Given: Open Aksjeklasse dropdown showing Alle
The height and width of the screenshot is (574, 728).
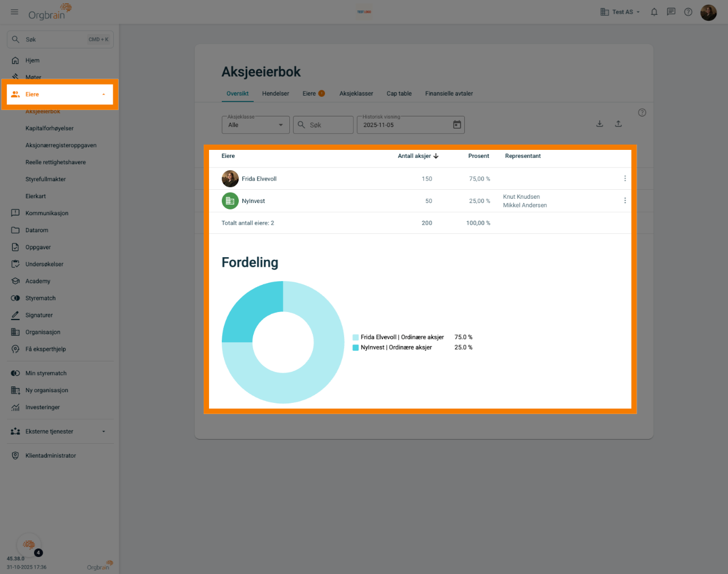Looking at the screenshot, I should point(255,125).
